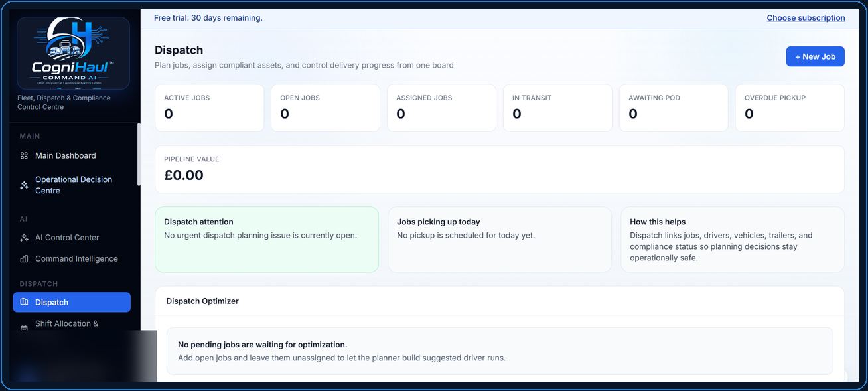Viewport: 868px width, 391px height.
Task: Click the Dispatch page title
Action: 179,50
